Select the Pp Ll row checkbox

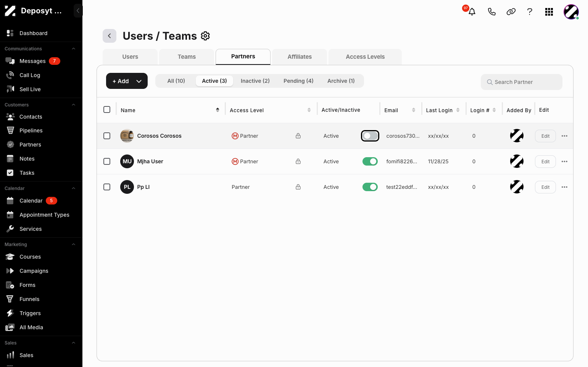pos(107,187)
